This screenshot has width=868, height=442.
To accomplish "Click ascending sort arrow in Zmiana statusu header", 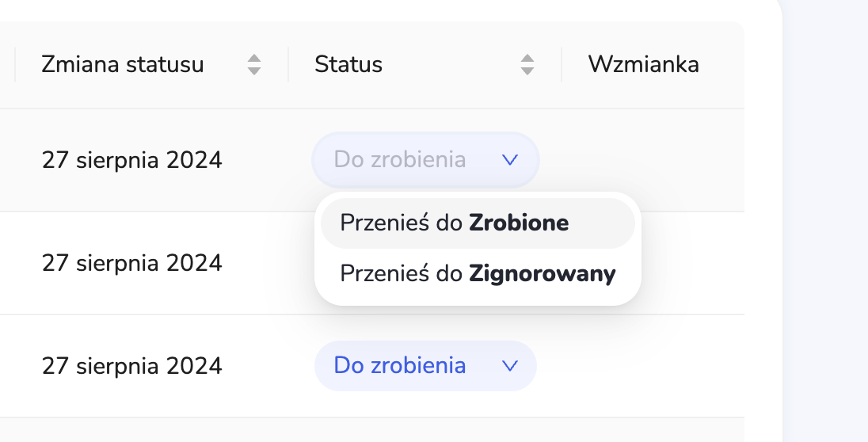I will (254, 59).
